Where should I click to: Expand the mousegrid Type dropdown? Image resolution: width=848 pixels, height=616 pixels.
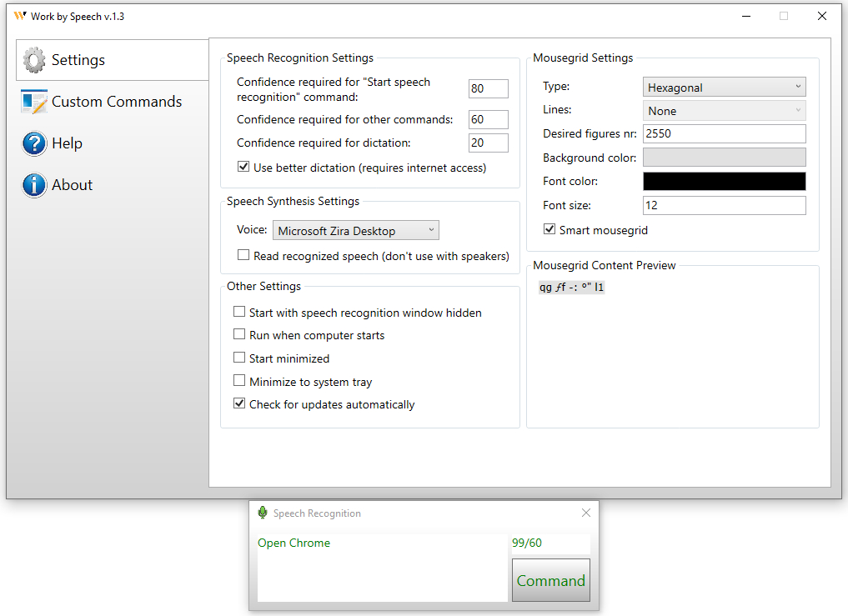(724, 88)
